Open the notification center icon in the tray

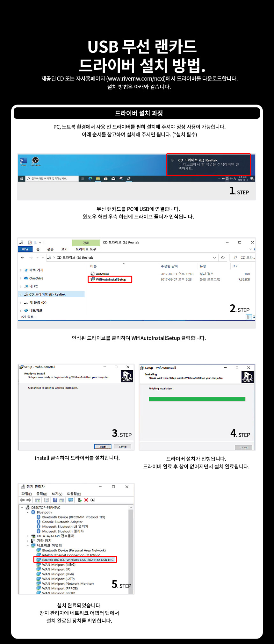(x=253, y=179)
